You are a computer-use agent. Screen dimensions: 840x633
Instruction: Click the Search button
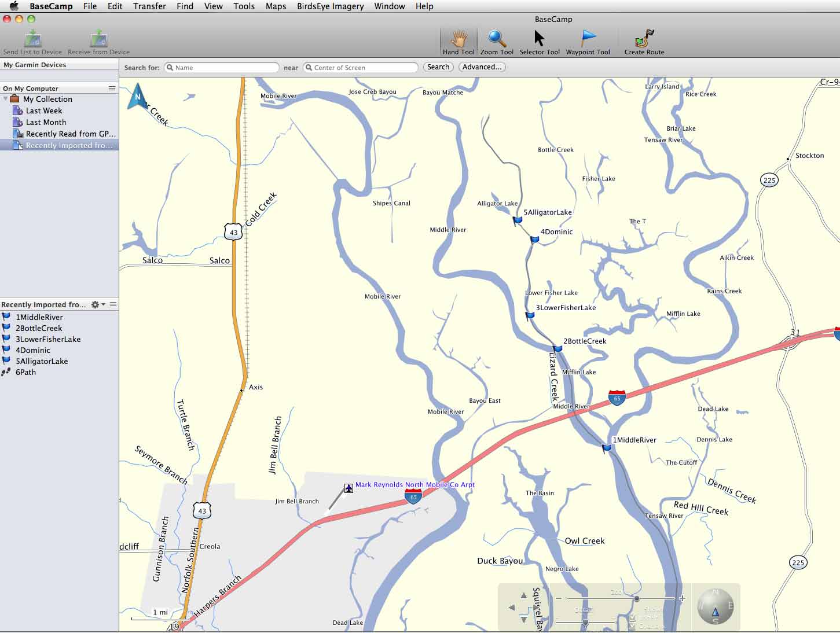coord(438,67)
